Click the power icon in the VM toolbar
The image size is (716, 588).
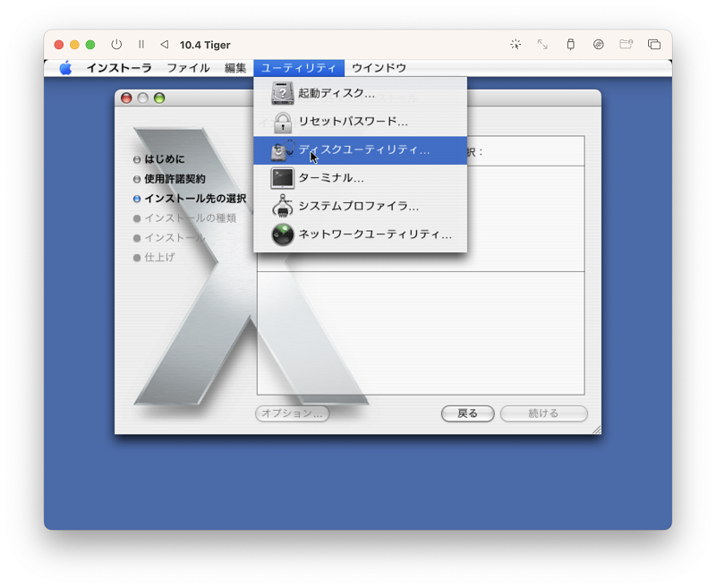point(116,44)
